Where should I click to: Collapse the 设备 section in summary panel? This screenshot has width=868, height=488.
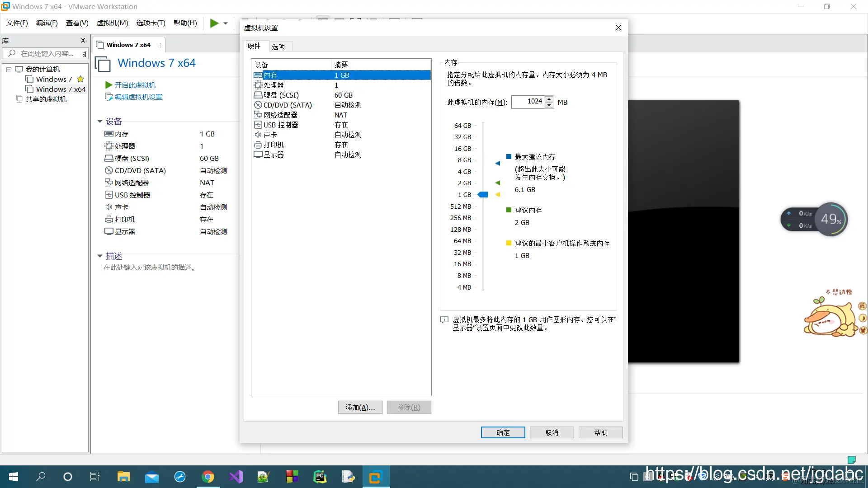tap(100, 121)
